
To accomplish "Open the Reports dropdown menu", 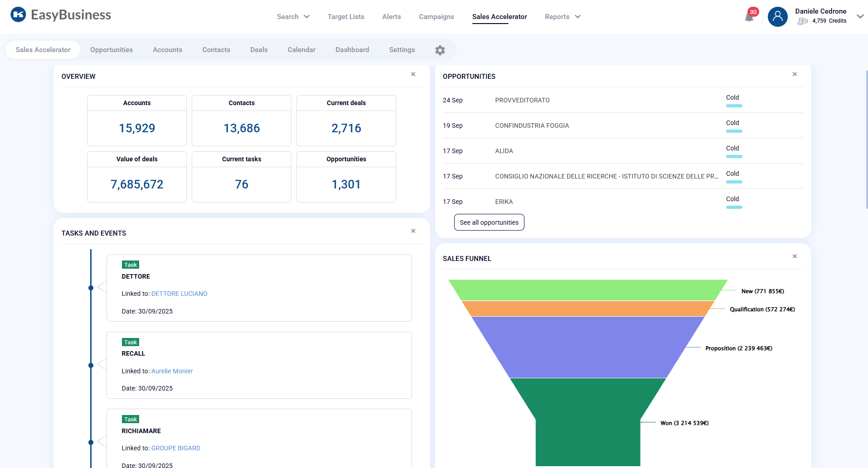I will point(562,16).
